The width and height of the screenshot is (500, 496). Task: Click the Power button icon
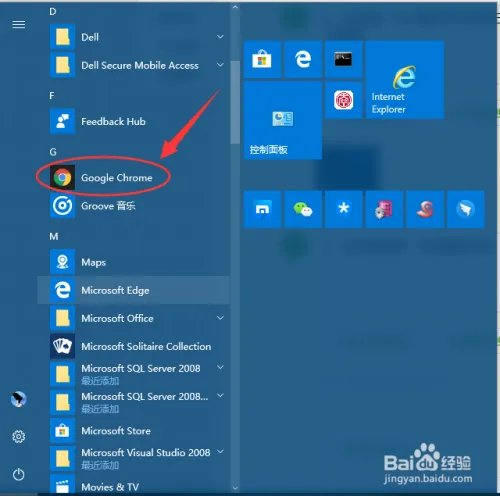(x=19, y=474)
